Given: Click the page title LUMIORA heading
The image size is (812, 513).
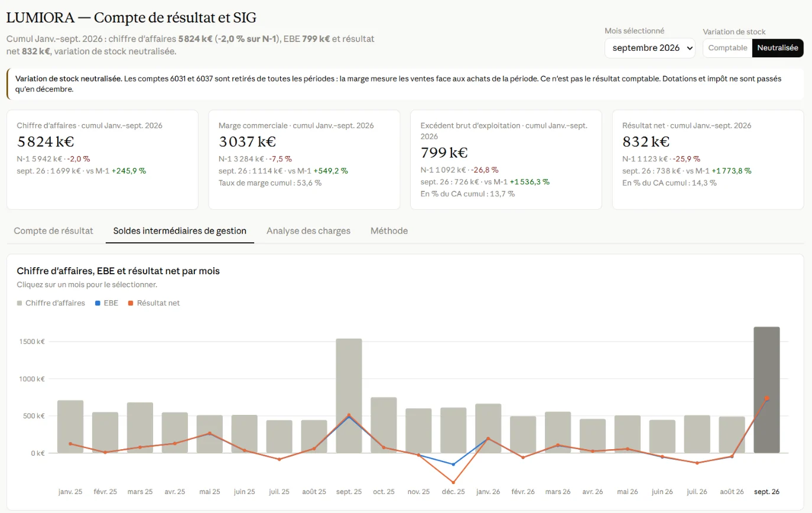Looking at the screenshot, I should pyautogui.click(x=132, y=18).
